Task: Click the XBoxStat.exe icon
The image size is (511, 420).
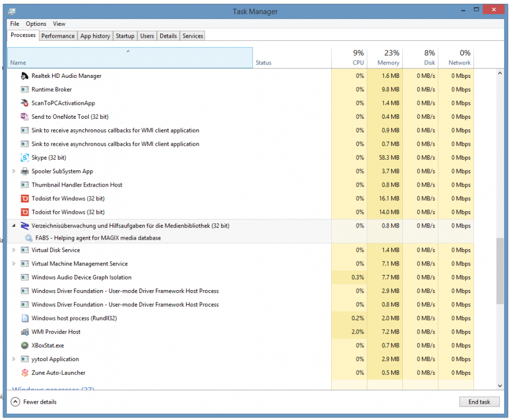Action: click(x=25, y=346)
